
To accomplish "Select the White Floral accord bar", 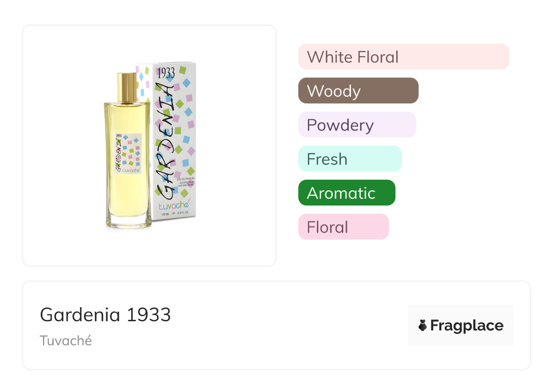I will pos(403,57).
